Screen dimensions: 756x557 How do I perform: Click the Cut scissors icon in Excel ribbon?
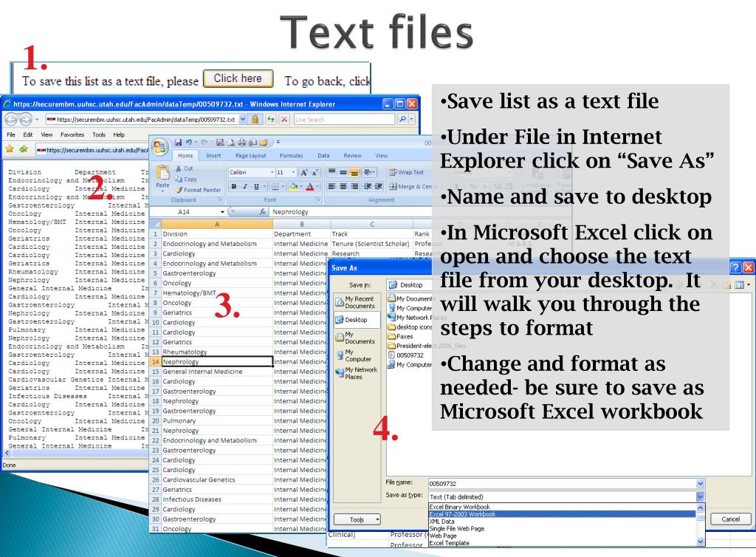point(179,168)
